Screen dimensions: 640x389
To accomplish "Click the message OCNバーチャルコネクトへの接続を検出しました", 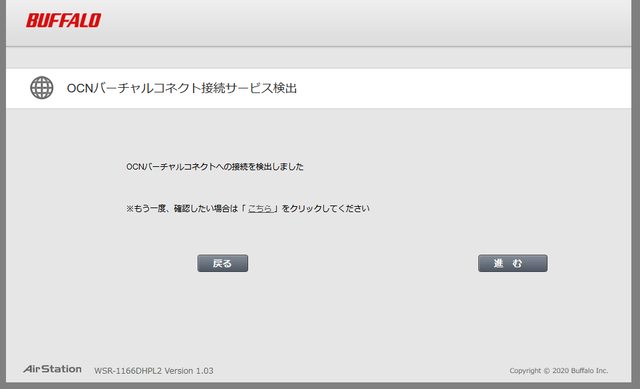I will (x=215, y=167).
